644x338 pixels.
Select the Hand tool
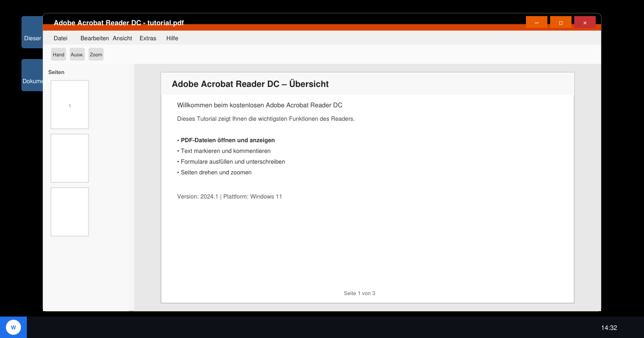point(58,54)
